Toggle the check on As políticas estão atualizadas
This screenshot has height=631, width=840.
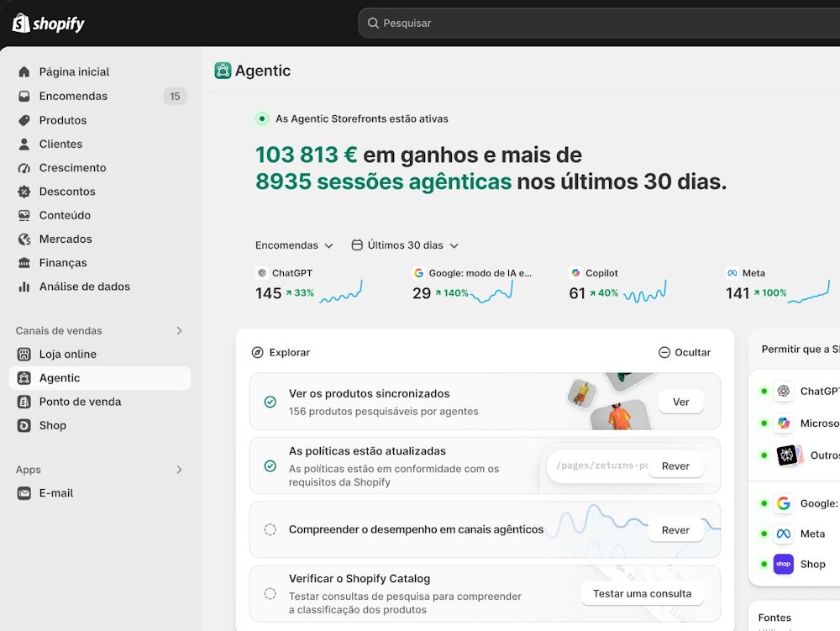[270, 466]
